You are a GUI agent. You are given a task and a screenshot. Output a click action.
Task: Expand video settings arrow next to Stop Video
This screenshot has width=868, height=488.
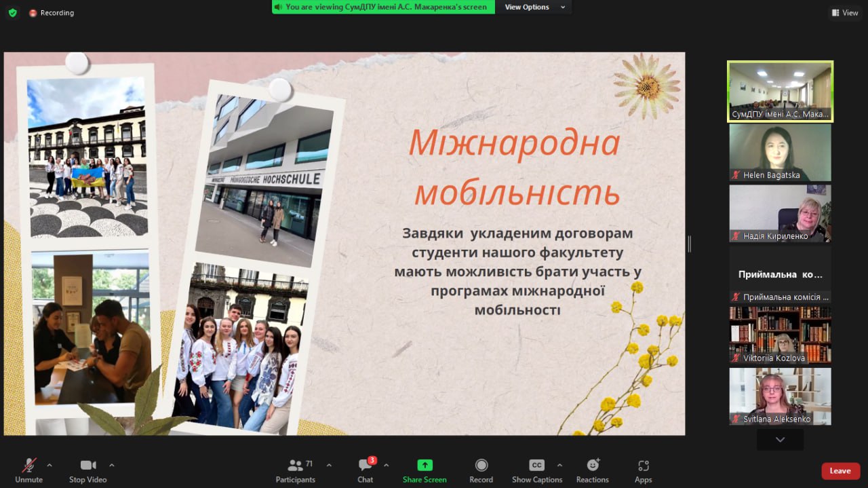click(112, 465)
